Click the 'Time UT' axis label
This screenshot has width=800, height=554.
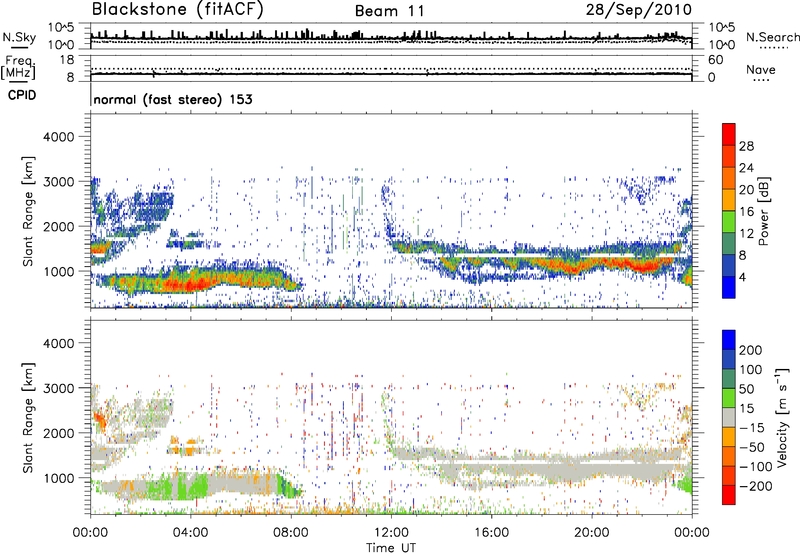pos(391,548)
